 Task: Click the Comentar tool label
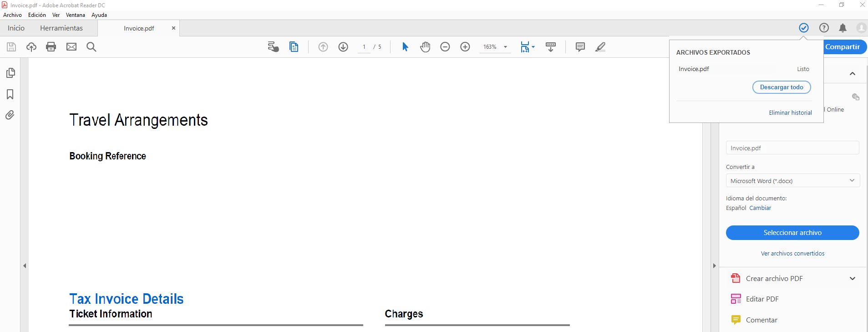[x=761, y=320]
